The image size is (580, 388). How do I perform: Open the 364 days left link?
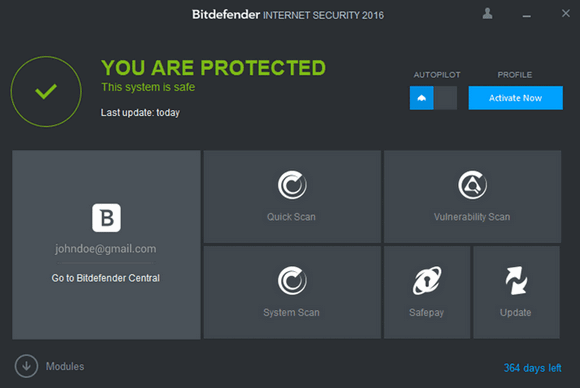coord(533,368)
